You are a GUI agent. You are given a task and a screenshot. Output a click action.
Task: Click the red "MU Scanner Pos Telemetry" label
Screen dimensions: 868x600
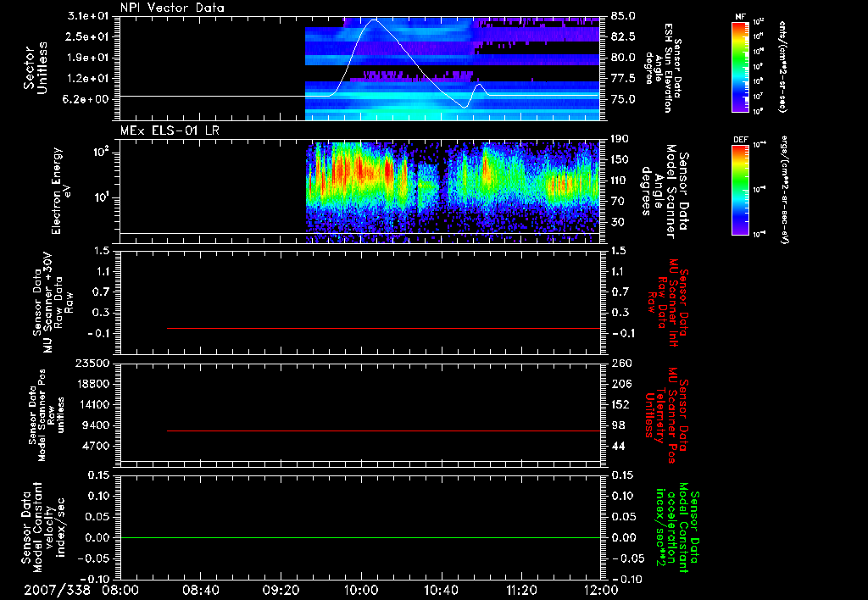click(666, 415)
